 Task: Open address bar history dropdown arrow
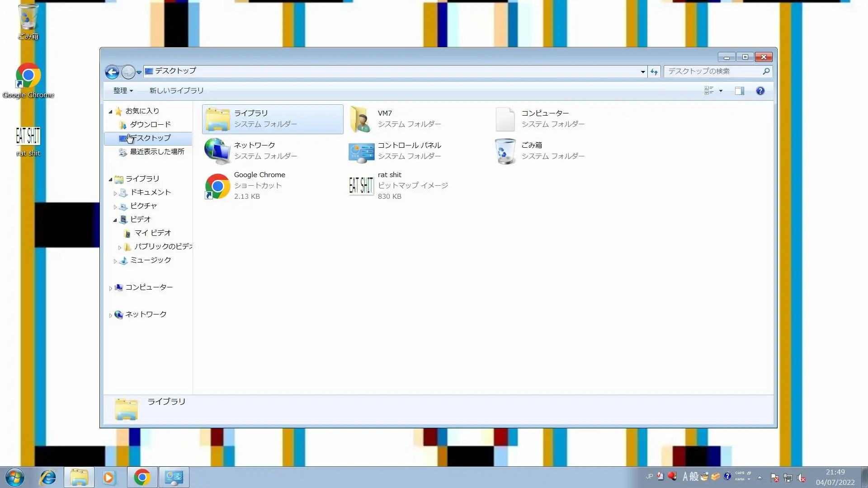coord(642,71)
